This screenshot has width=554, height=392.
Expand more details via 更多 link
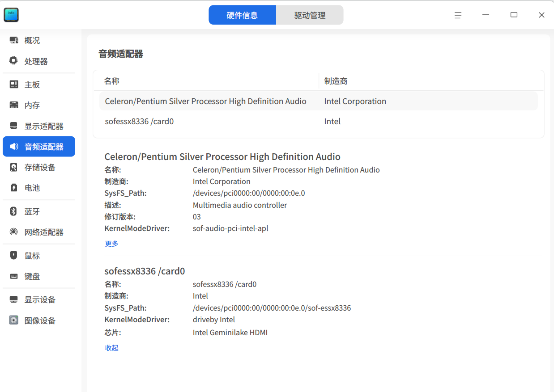112,244
